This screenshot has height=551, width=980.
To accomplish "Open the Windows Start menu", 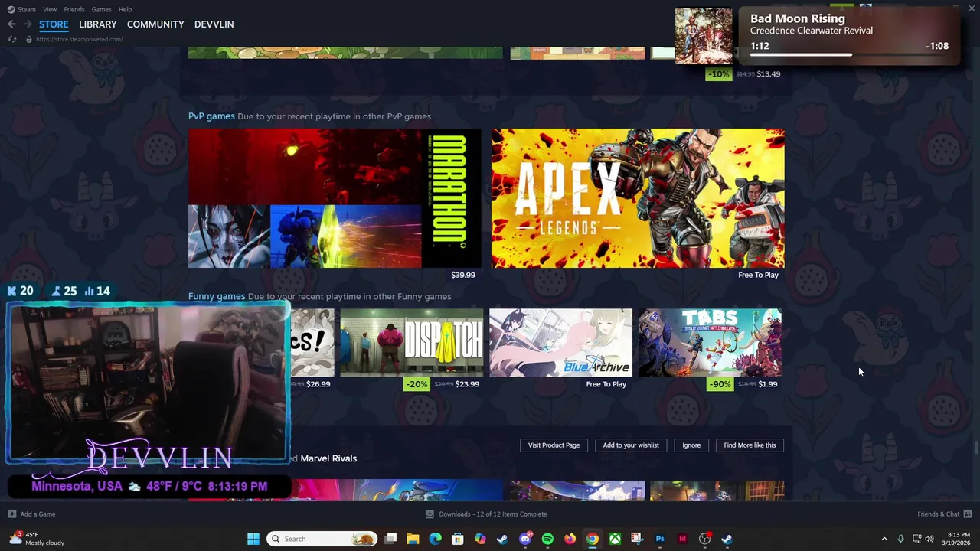I will pyautogui.click(x=253, y=539).
